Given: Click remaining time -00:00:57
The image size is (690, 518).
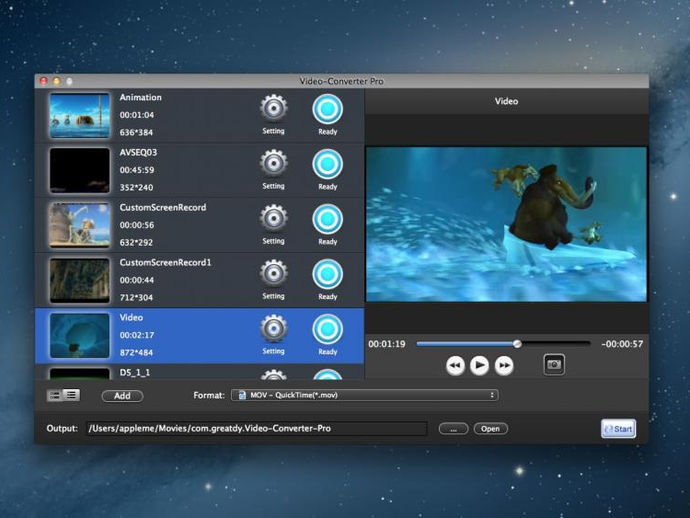Looking at the screenshot, I should [x=622, y=344].
